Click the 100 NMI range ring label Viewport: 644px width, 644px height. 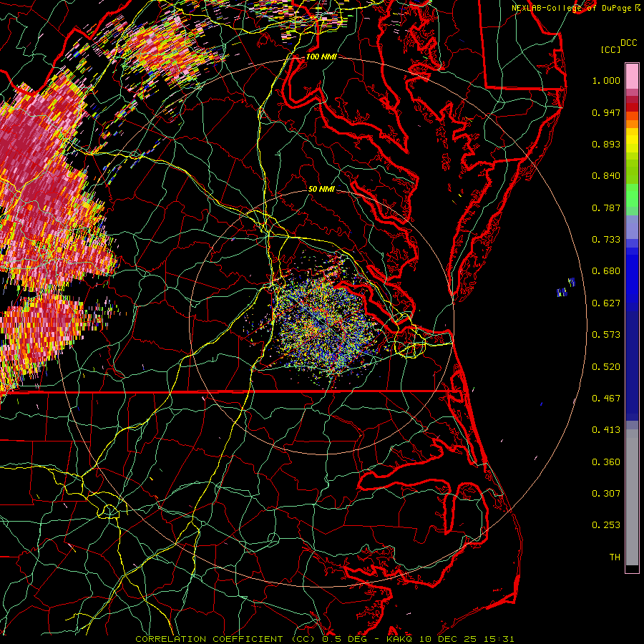click(321, 57)
